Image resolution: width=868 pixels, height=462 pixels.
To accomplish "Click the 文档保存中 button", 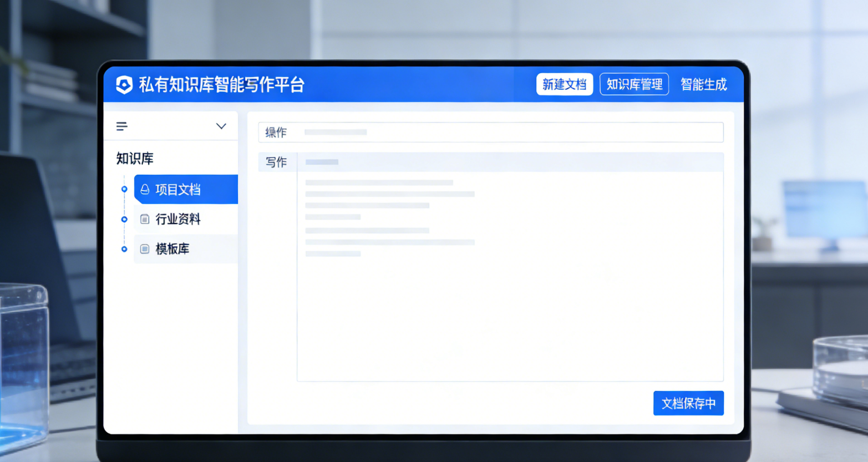I will coord(688,403).
